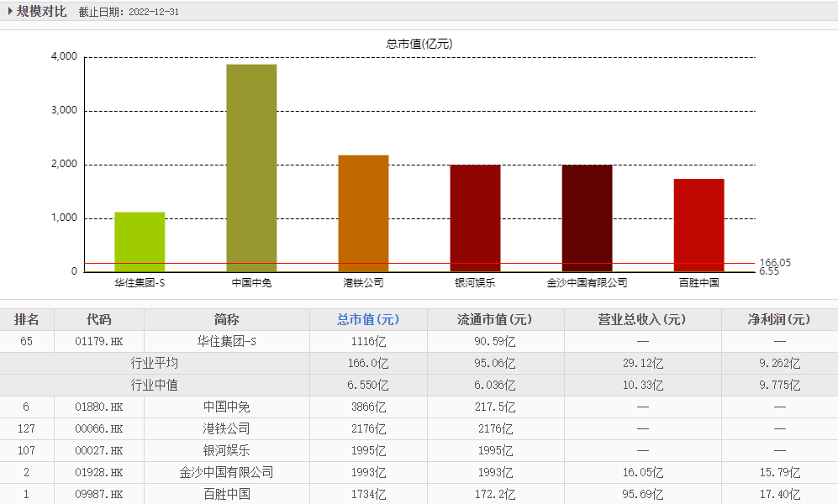Click 95.69亿 revenue cell
This screenshot has width=838, height=504.
pos(643,495)
